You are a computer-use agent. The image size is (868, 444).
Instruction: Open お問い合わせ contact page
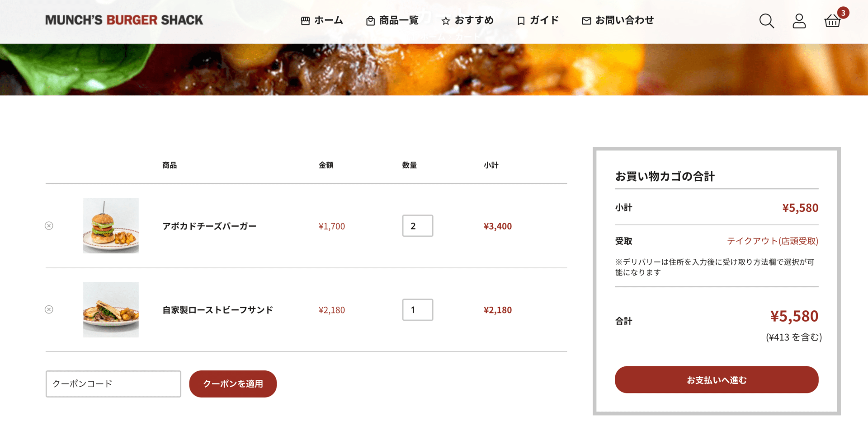coord(618,20)
